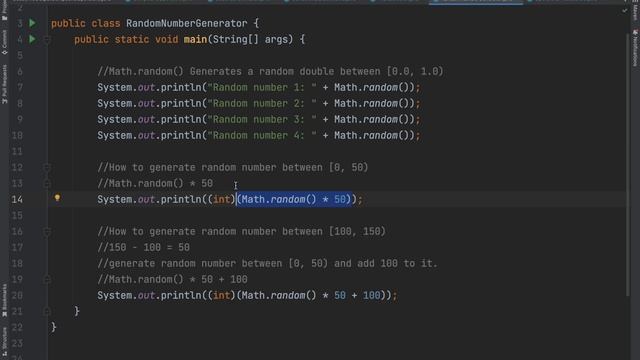Click the 'main' method name
Viewport: 640px width, 360px height.
click(195, 40)
